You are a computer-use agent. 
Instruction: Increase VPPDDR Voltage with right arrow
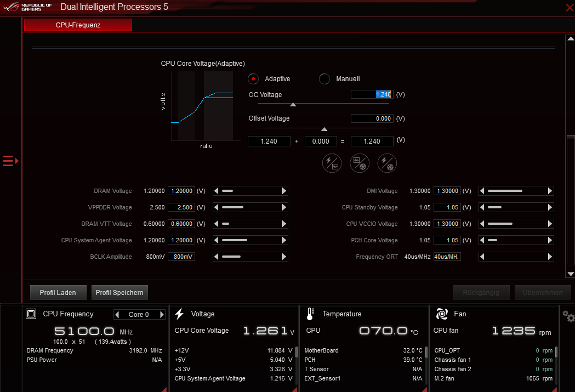click(x=284, y=208)
